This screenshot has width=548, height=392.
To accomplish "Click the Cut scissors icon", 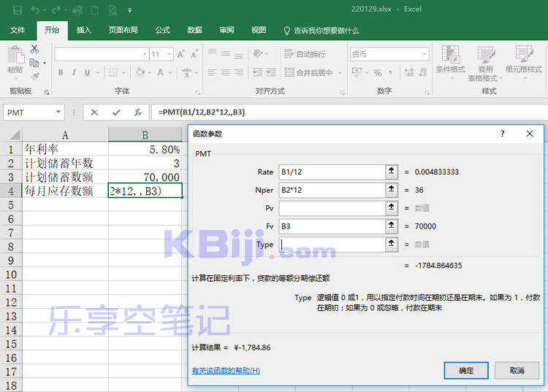I will click(34, 49).
